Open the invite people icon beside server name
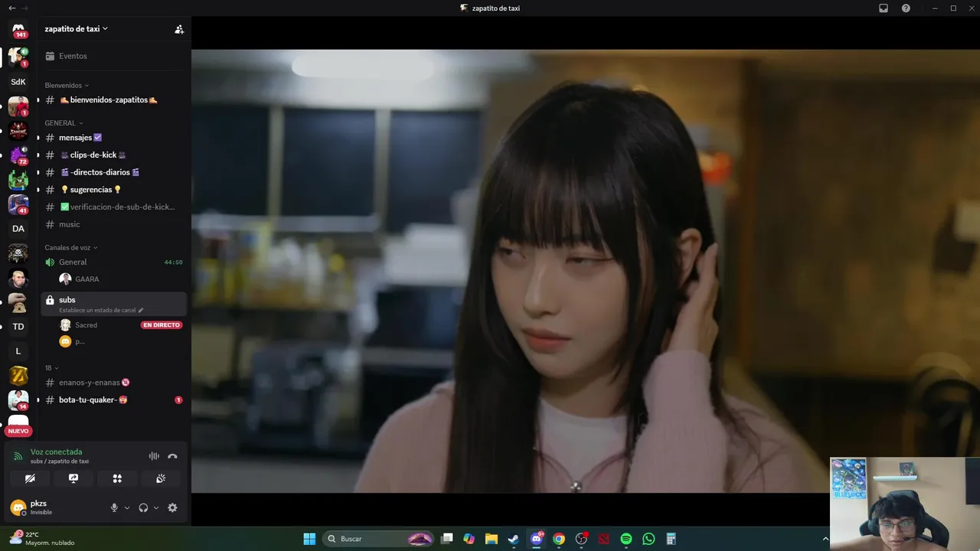The width and height of the screenshot is (980, 551). (179, 29)
